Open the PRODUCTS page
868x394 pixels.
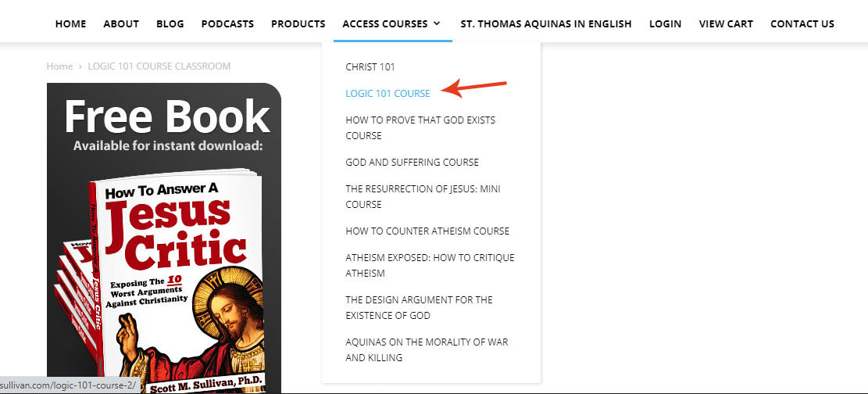click(x=298, y=23)
